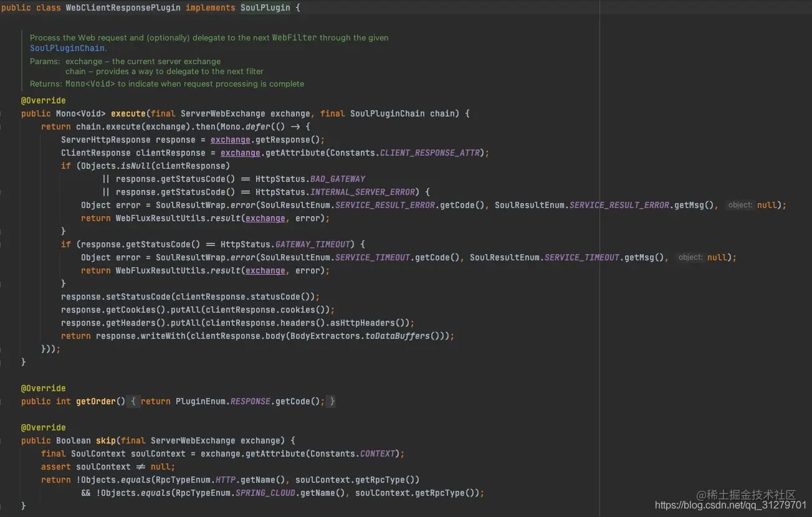
Task: Click the HTTP constant after RpcTypeEnum
Action: [x=226, y=480]
